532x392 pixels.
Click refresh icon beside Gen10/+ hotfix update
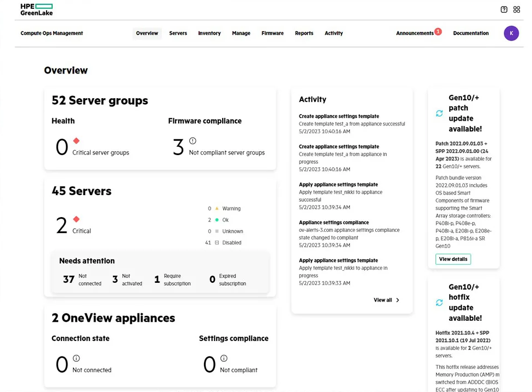coord(439,303)
